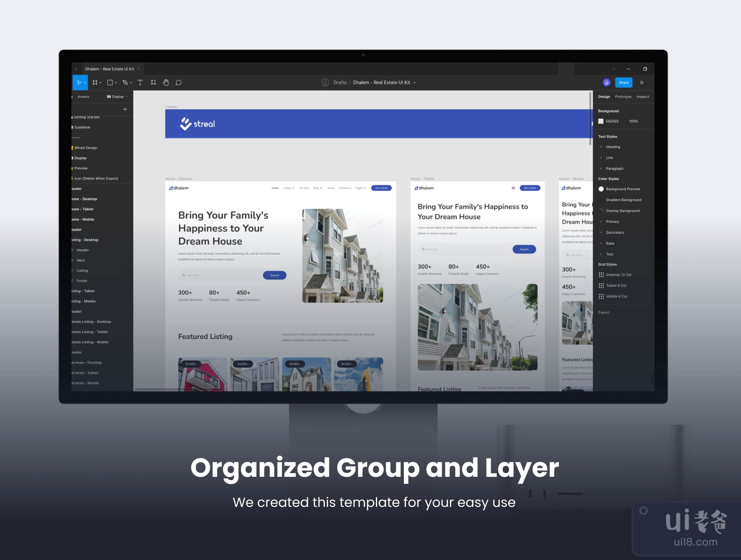This screenshot has height=560, width=741.
Task: Click the user avatar beside Share
Action: 606,83
